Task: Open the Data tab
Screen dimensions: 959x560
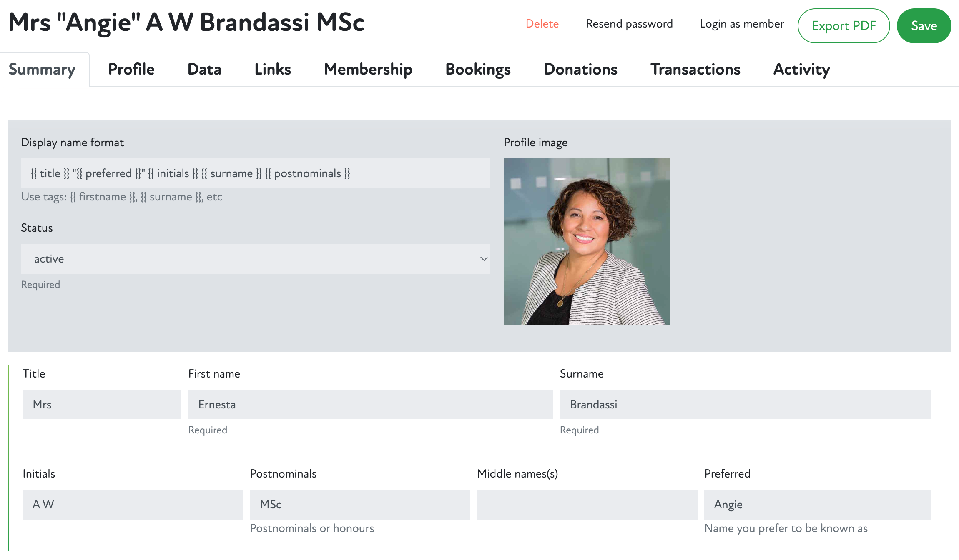Action: (x=204, y=69)
